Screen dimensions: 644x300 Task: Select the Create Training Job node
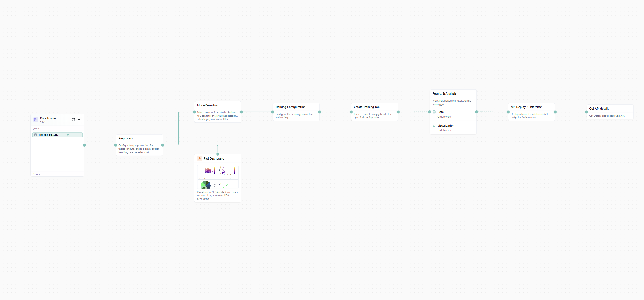pos(374,107)
